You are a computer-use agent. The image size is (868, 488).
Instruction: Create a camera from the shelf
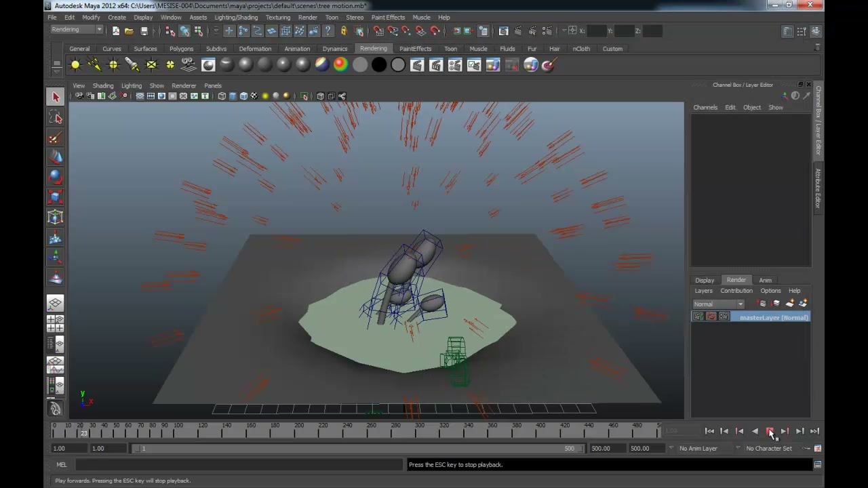coord(189,65)
